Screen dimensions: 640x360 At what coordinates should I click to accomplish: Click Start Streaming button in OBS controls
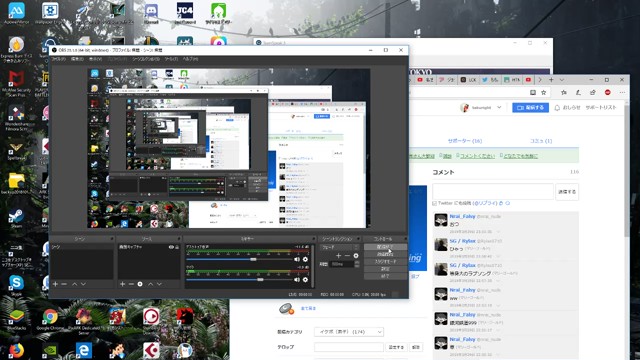(x=385, y=247)
